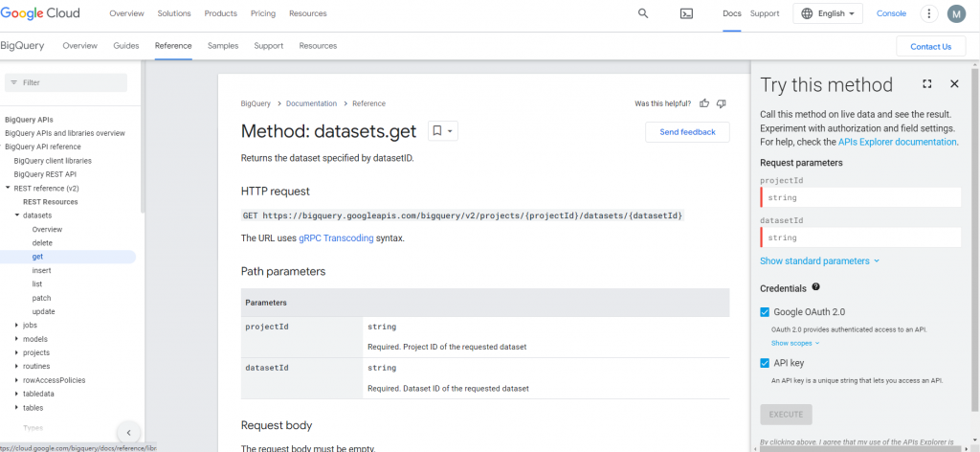The width and height of the screenshot is (980, 452).
Task: Click the thumbs down icon
Action: pos(722,103)
